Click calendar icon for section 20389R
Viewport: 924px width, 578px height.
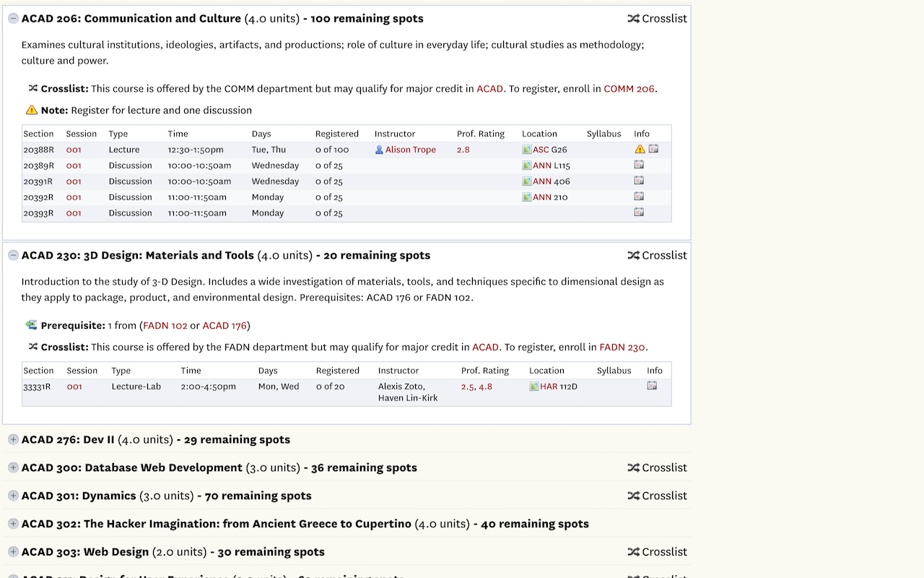(639, 165)
